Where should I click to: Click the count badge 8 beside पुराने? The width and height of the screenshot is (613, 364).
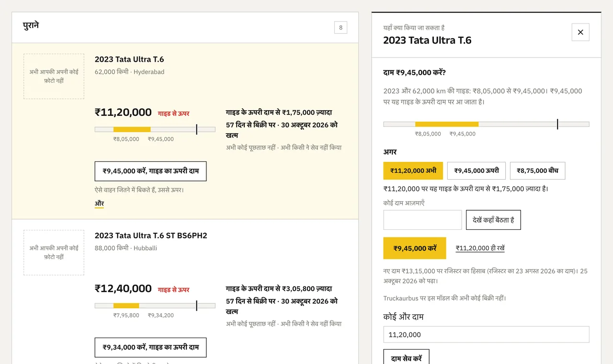(341, 28)
